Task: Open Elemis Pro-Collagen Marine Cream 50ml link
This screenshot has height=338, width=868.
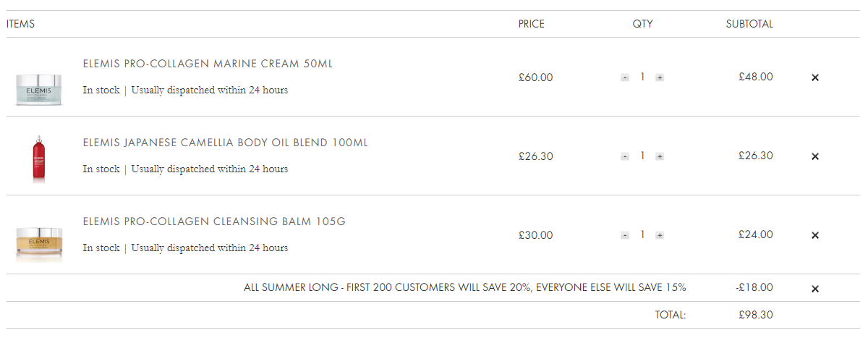Action: pyautogui.click(x=208, y=64)
